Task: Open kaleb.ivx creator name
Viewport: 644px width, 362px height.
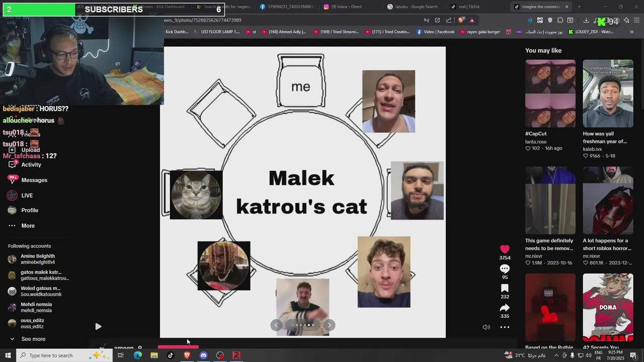Action: [592, 149]
